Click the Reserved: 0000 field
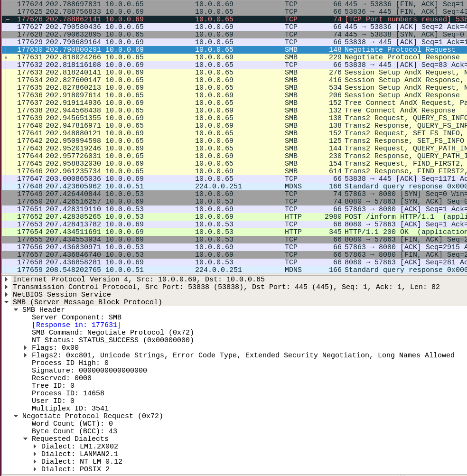 click(62, 378)
